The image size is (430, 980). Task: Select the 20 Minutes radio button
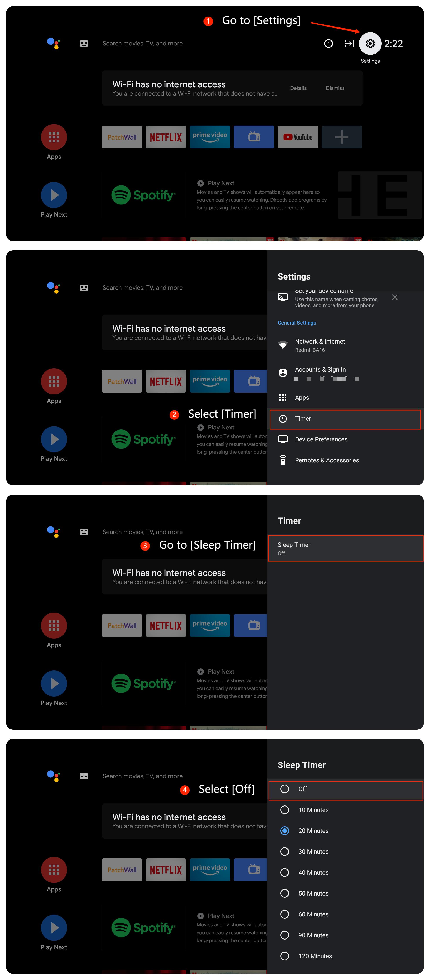284,830
